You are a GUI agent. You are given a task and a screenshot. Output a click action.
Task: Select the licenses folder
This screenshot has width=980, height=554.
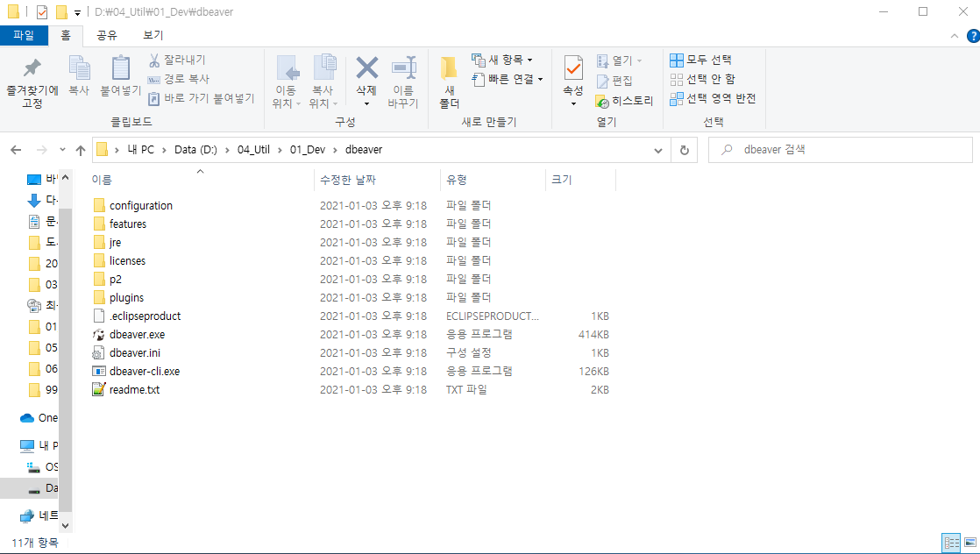pyautogui.click(x=119, y=260)
